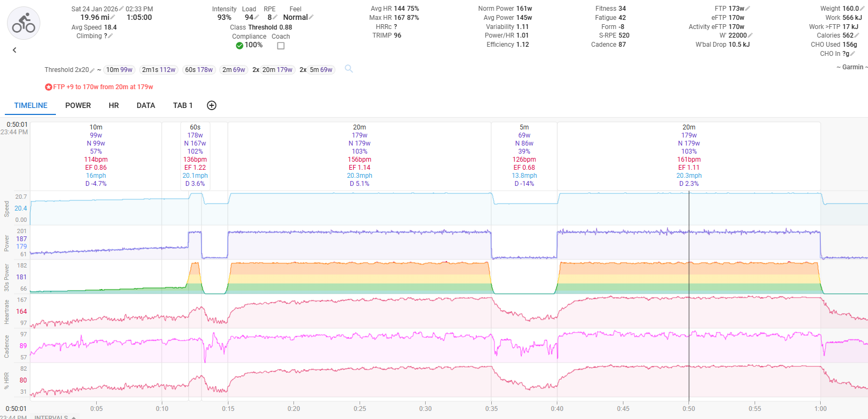
Task: Click the magnifier icon beside the interval chips
Action: [349, 69]
